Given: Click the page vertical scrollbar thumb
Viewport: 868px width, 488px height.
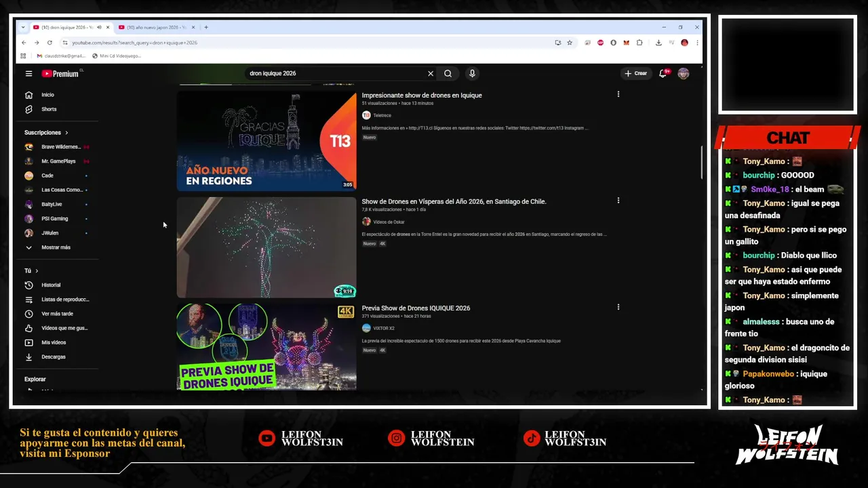Looking at the screenshot, I should coord(701,162).
